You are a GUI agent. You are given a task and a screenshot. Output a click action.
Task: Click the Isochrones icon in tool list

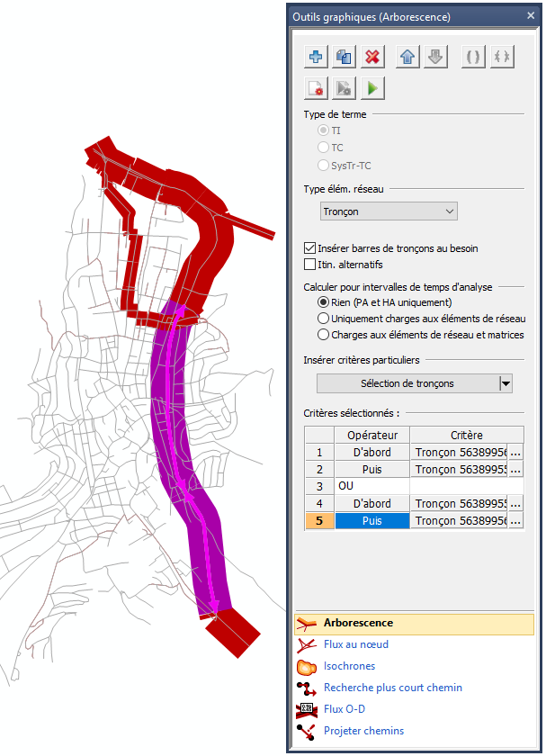(x=308, y=666)
